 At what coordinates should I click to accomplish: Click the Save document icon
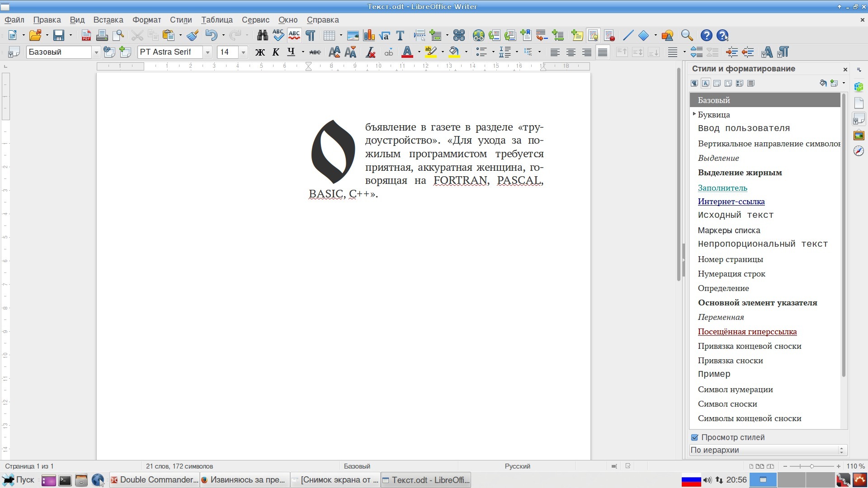click(x=59, y=35)
